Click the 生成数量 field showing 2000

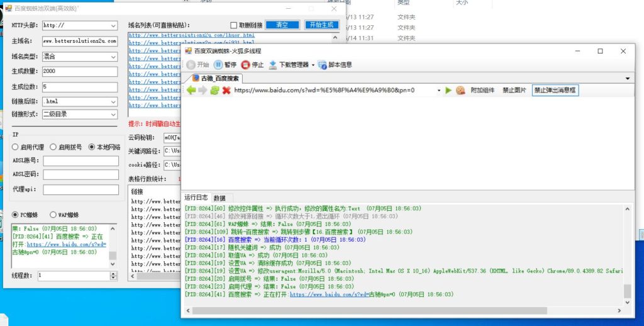pyautogui.click(x=80, y=71)
